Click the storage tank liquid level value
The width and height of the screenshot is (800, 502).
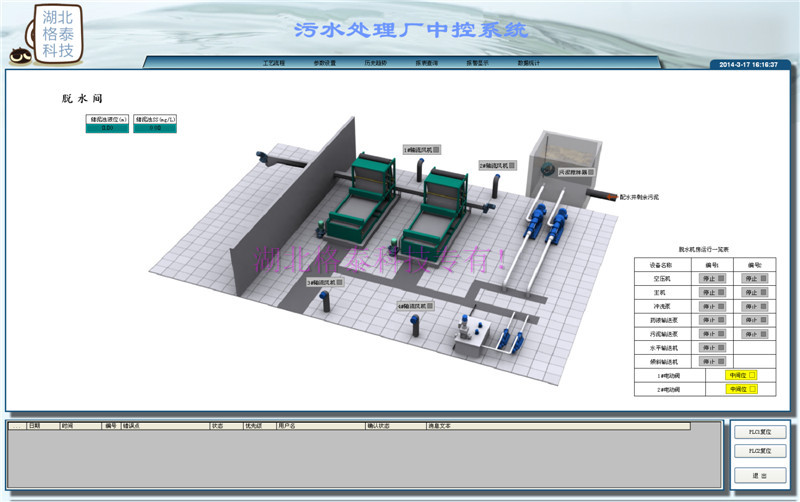click(107, 128)
